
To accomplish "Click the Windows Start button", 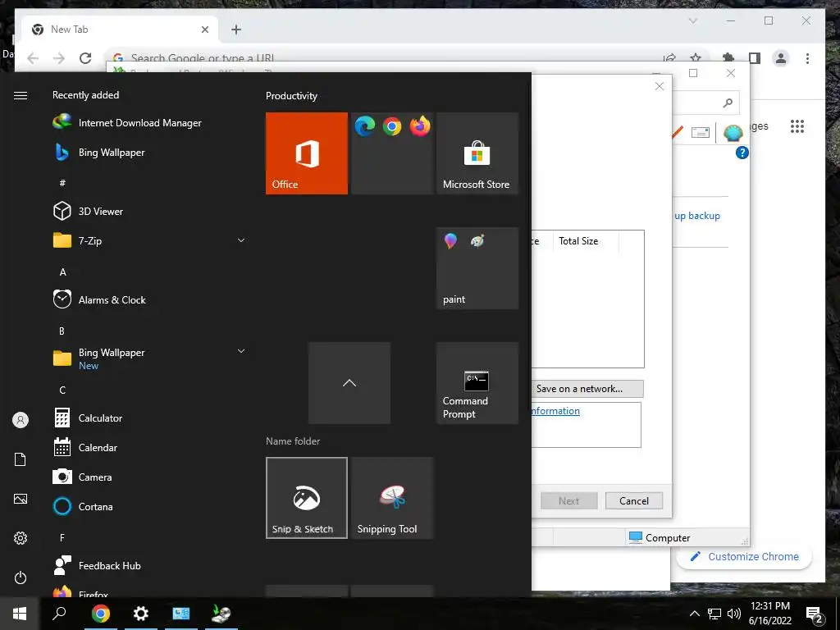I will (x=20, y=614).
